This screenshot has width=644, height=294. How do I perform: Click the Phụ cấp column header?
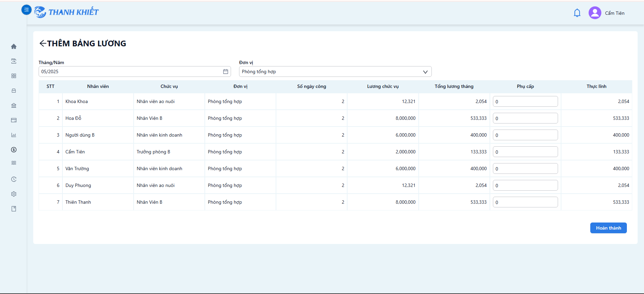(525, 86)
